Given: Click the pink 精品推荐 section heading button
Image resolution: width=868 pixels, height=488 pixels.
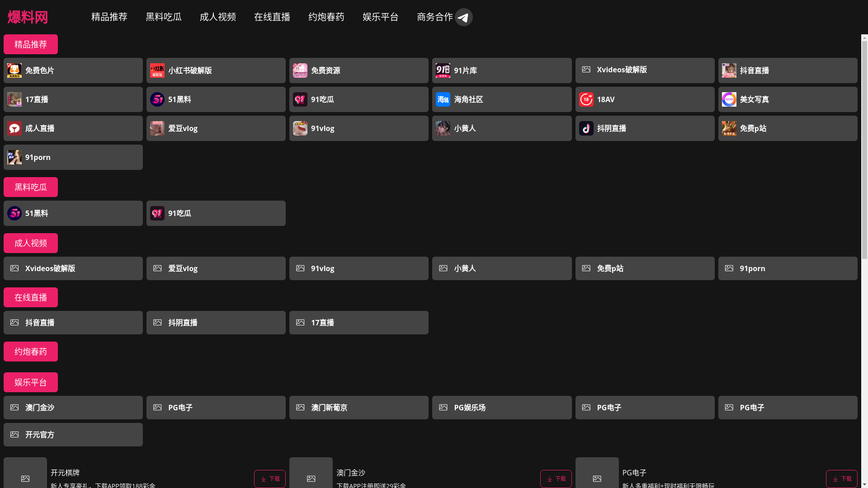Looking at the screenshot, I should click(31, 44).
